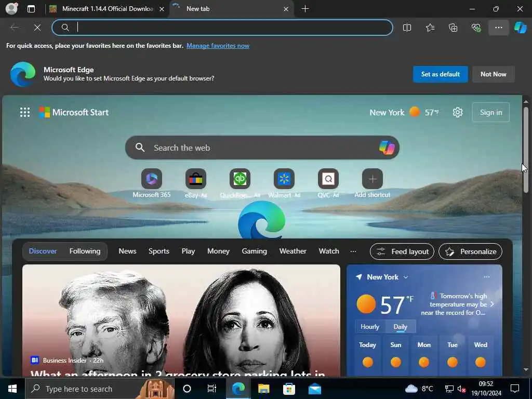Image resolution: width=532 pixels, height=399 pixels.
Task: Open Task View in the taskbar
Action: pyautogui.click(x=212, y=389)
